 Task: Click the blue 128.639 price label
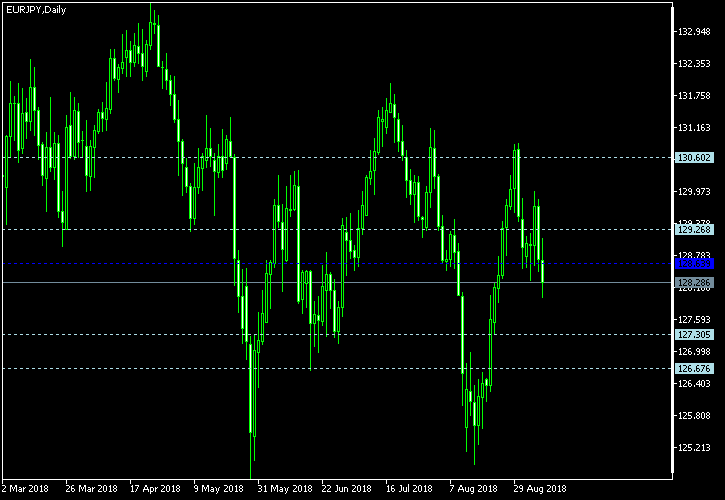(x=694, y=264)
